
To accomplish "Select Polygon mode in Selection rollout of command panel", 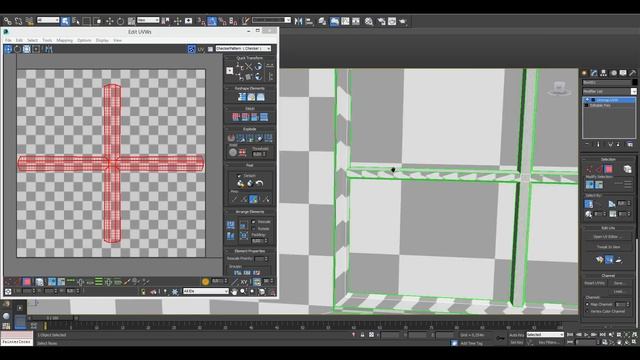I will click(608, 169).
